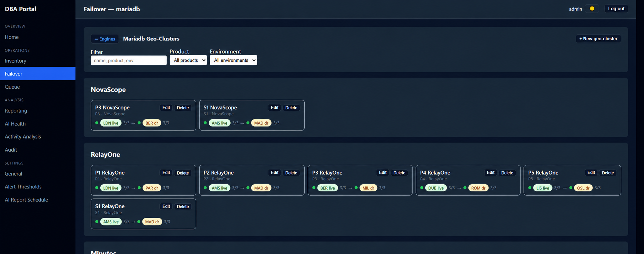
Task: Click the NovaScope section heading
Action: (108, 90)
